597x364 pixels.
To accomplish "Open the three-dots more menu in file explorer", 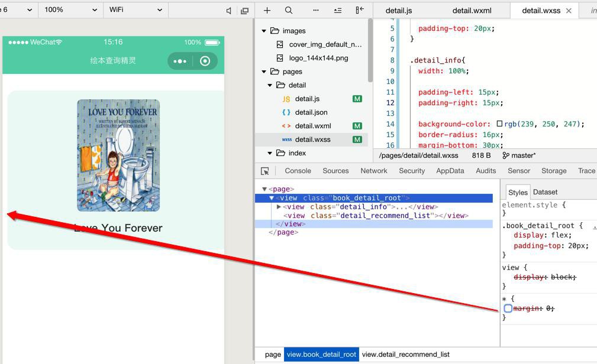I will click(x=315, y=10).
